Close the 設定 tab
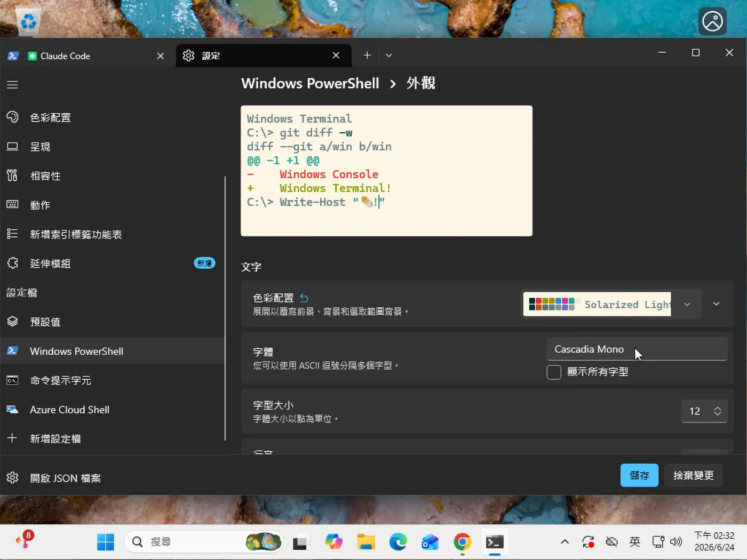The height and width of the screenshot is (560, 747). [336, 55]
